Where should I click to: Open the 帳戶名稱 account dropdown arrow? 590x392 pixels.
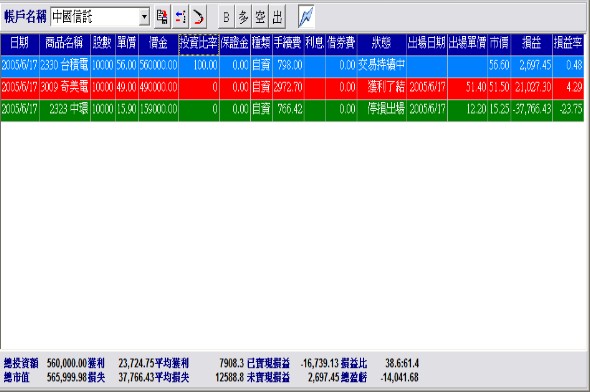144,17
